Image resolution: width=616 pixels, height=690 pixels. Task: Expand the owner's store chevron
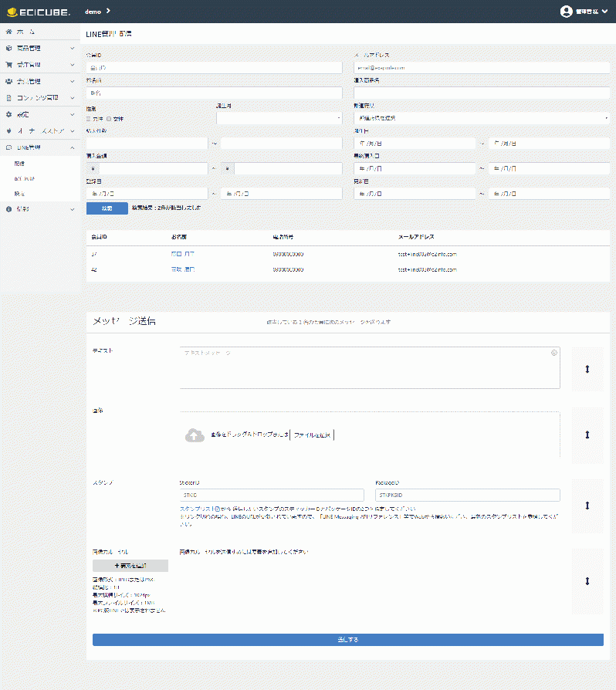[x=72, y=130]
